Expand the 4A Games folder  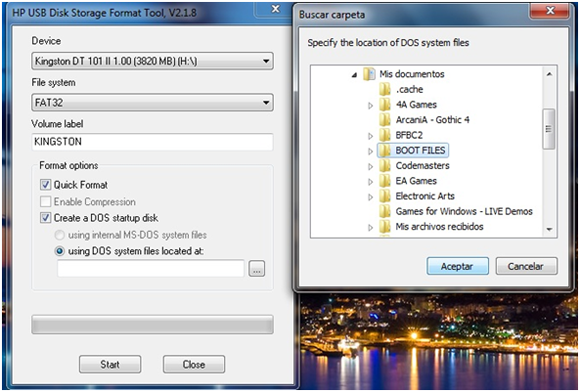(x=370, y=105)
